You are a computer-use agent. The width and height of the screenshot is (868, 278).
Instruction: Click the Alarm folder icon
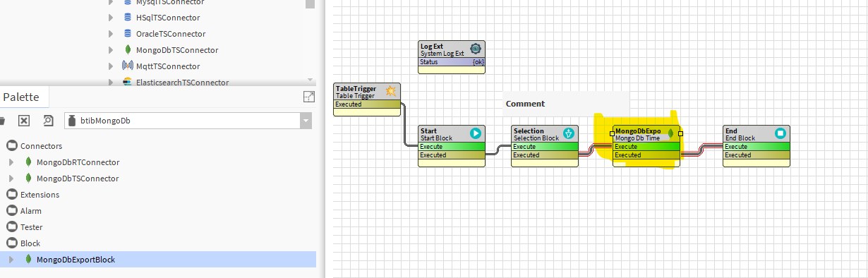pos(11,211)
